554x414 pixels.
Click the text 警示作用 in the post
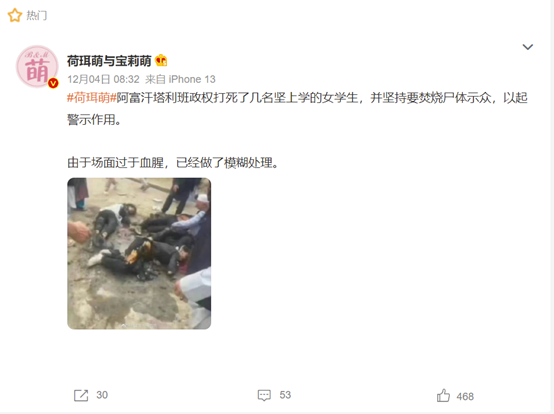94,119
